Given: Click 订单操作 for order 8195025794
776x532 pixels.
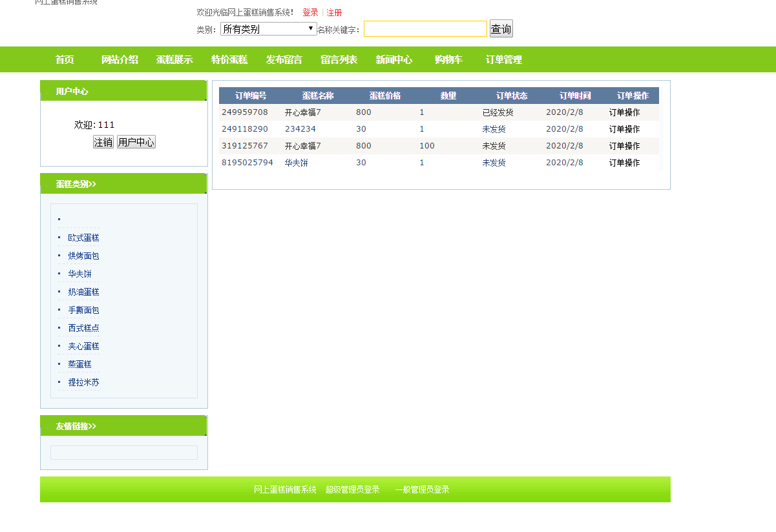Looking at the screenshot, I should [624, 163].
